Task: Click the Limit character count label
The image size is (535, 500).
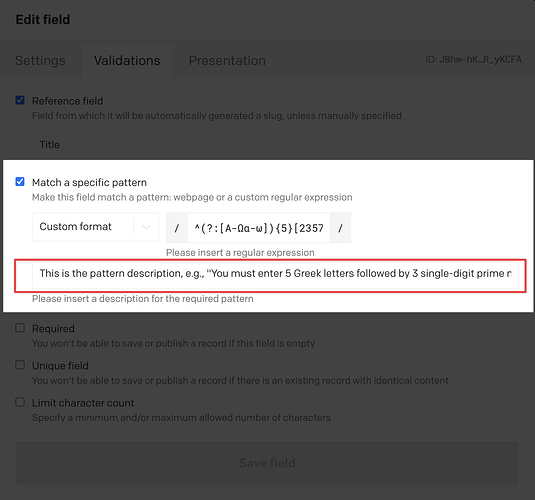Action: pyautogui.click(x=83, y=403)
